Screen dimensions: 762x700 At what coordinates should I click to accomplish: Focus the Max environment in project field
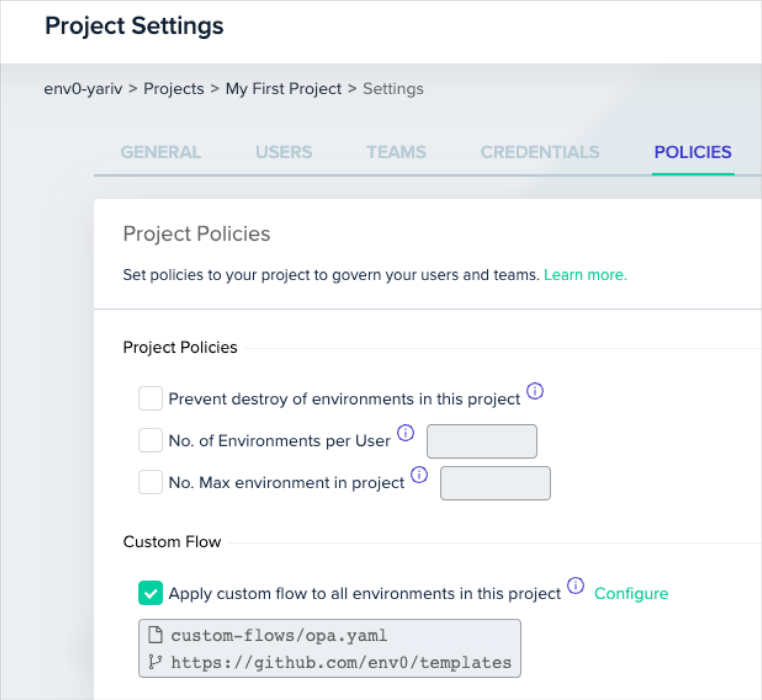pos(495,483)
